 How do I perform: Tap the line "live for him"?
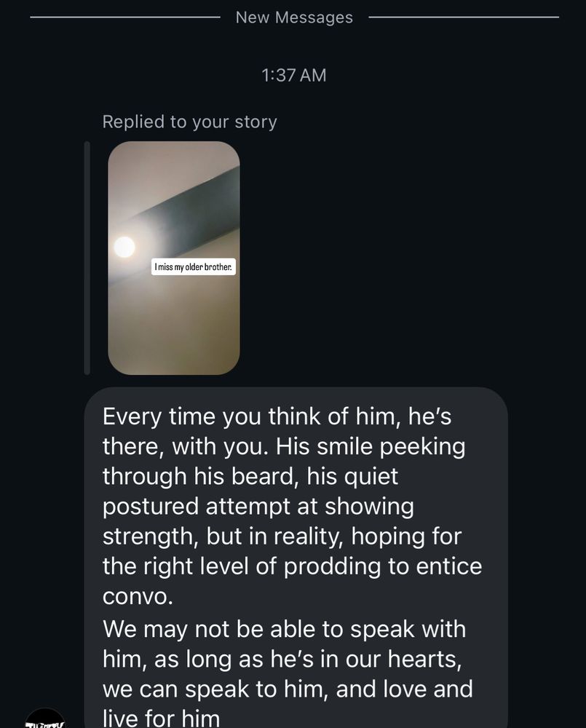pos(161,718)
